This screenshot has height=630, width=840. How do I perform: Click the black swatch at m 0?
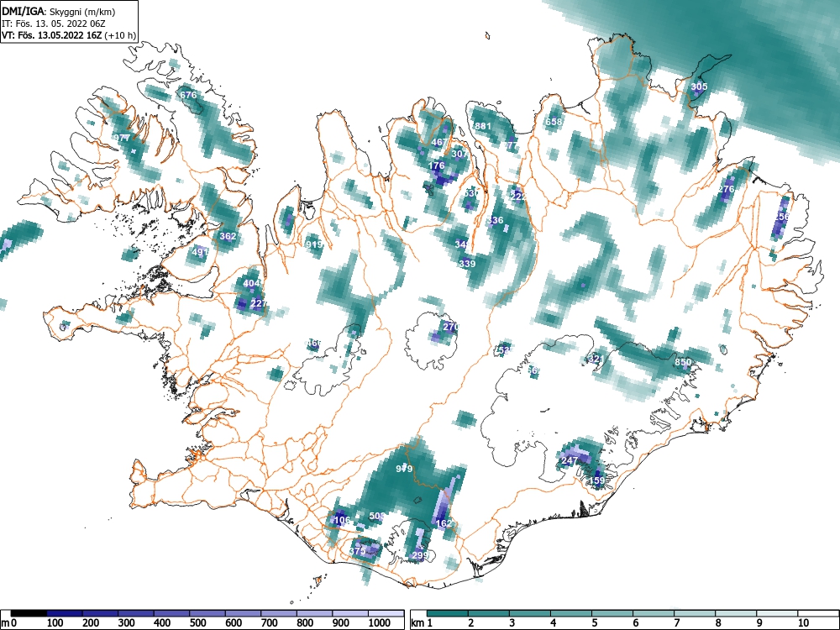29,613
